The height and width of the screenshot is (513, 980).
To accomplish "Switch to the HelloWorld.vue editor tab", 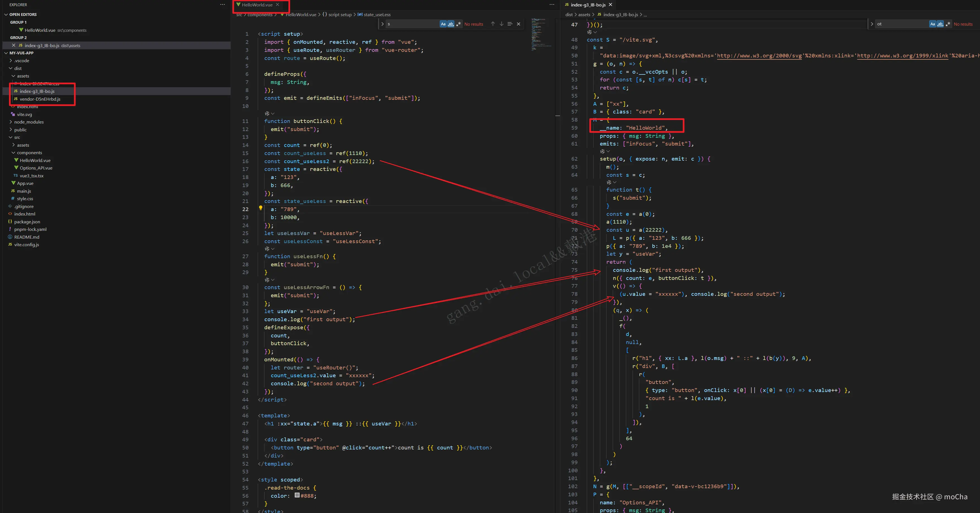I will click(x=257, y=5).
